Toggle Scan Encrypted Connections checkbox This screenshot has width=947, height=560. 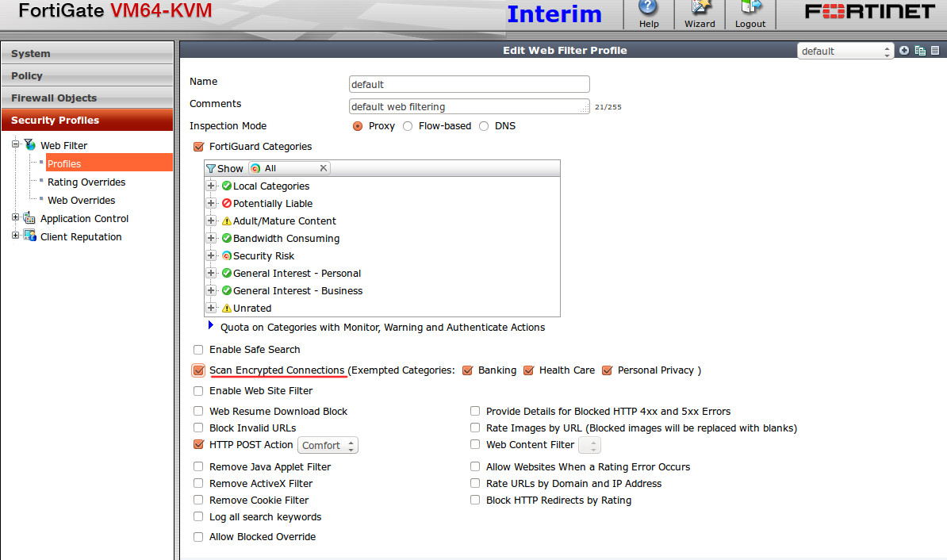click(198, 370)
